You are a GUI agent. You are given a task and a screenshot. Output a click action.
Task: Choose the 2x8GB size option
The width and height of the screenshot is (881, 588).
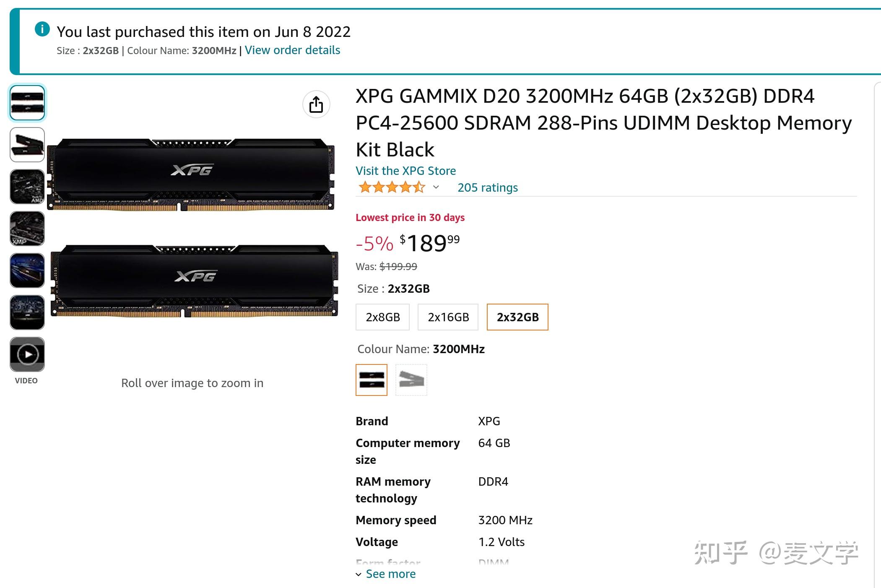point(383,317)
